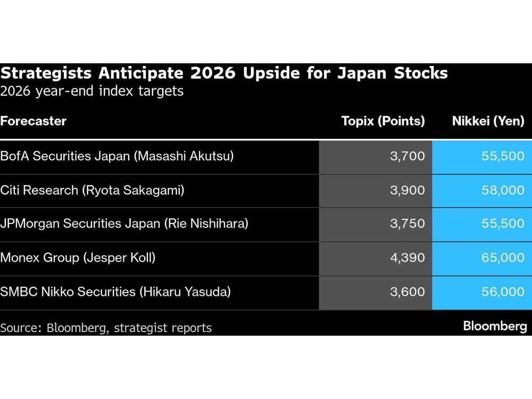Select the Topix cell showing 3,600
The height and width of the screenshot is (399, 532).
click(407, 292)
